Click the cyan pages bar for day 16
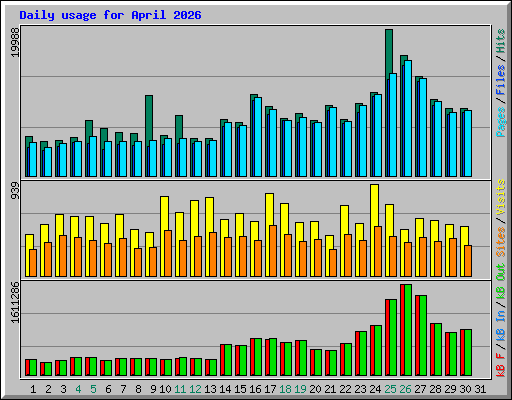 click(x=258, y=137)
